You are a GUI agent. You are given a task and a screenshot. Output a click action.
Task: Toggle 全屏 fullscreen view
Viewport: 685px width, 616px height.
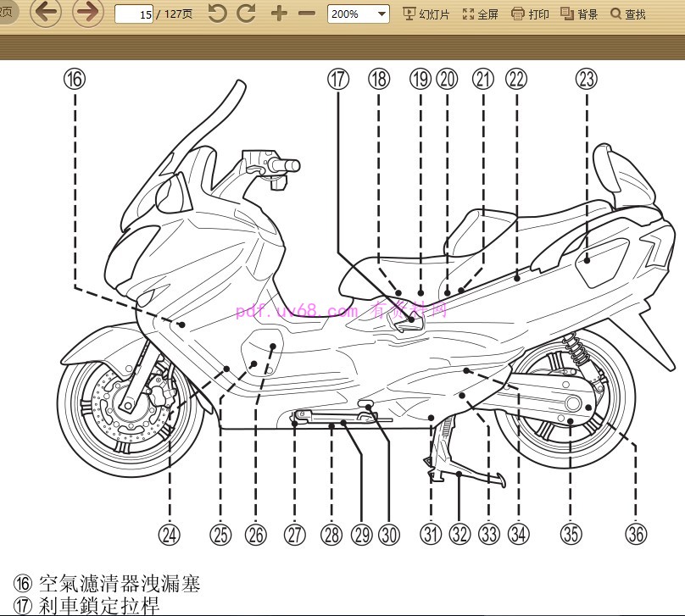[480, 14]
